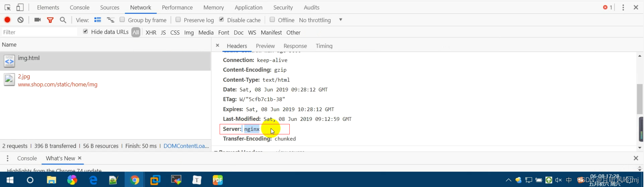Close the bottom drawer
The height and width of the screenshot is (187, 644).
(x=636, y=158)
